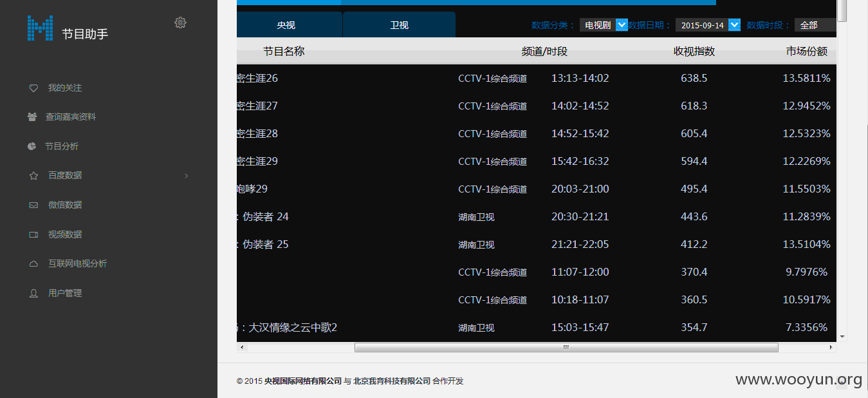Go to 节目分析 section

[61, 146]
